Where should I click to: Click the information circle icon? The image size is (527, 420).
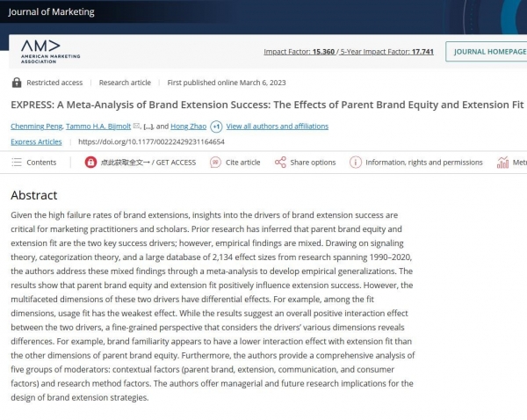[x=355, y=163]
